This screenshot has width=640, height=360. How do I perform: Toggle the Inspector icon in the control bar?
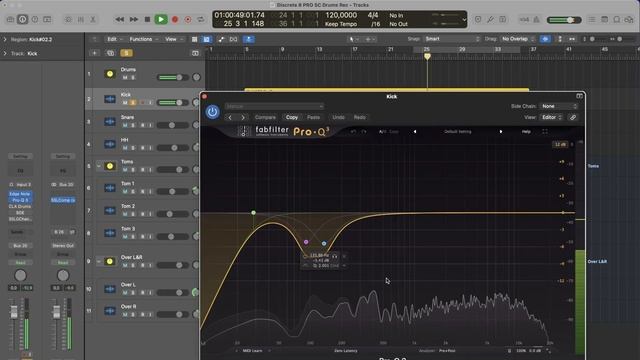[22, 19]
